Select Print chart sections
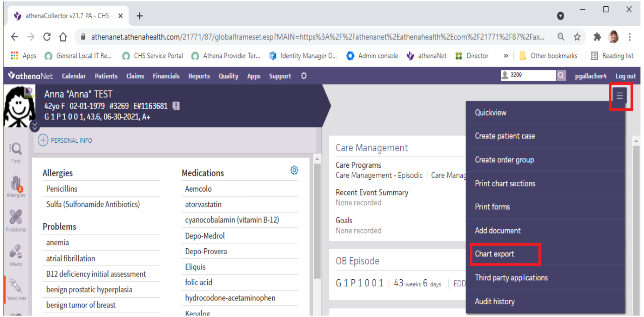This screenshot has width=644, height=317. pos(545,184)
